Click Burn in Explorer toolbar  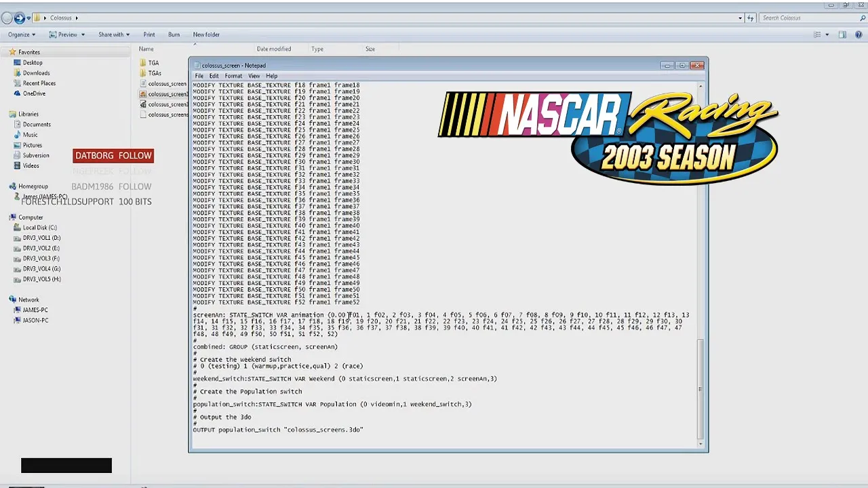[174, 35]
